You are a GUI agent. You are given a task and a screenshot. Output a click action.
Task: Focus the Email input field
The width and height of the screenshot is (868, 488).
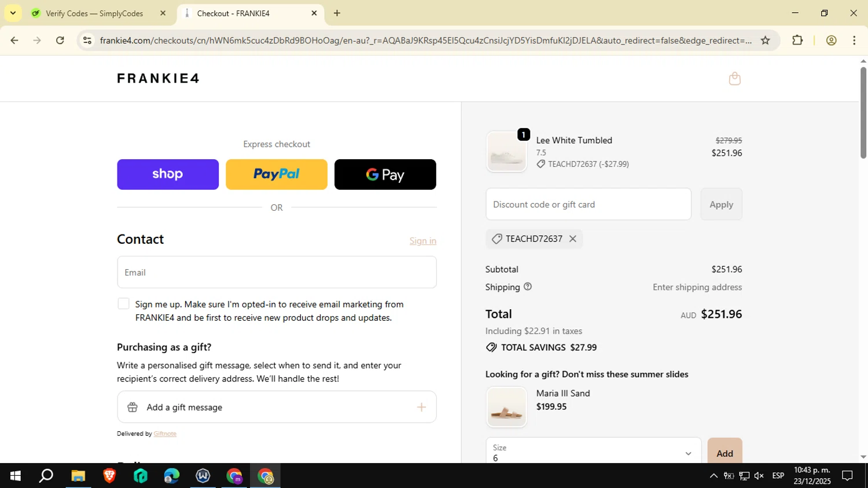pyautogui.click(x=277, y=272)
